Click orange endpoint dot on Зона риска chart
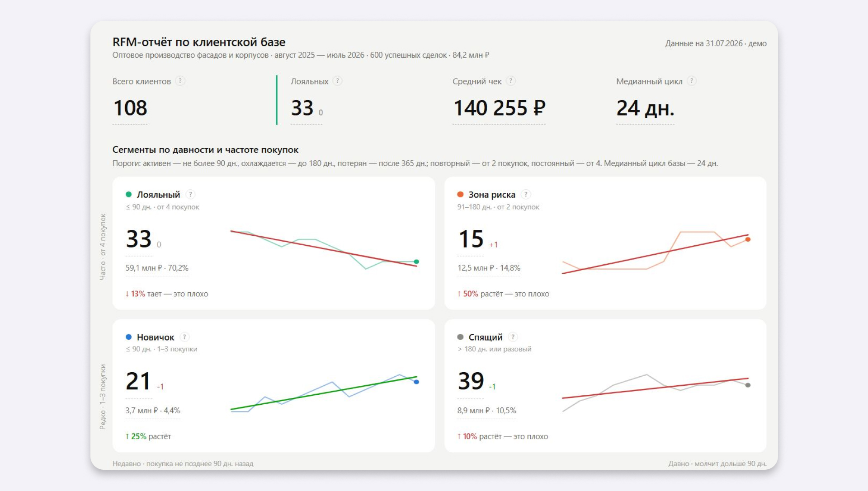Image resolution: width=868 pixels, height=491 pixels. [x=748, y=239]
